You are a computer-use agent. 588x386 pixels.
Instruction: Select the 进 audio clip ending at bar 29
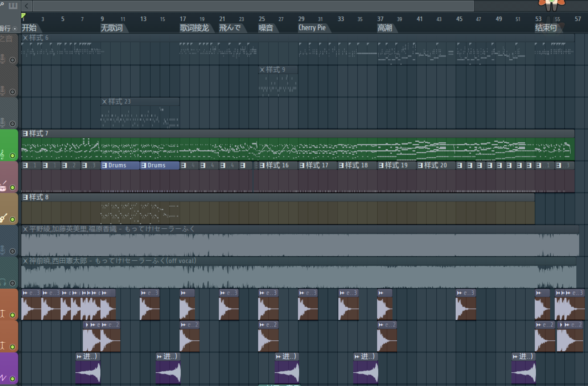(287, 368)
